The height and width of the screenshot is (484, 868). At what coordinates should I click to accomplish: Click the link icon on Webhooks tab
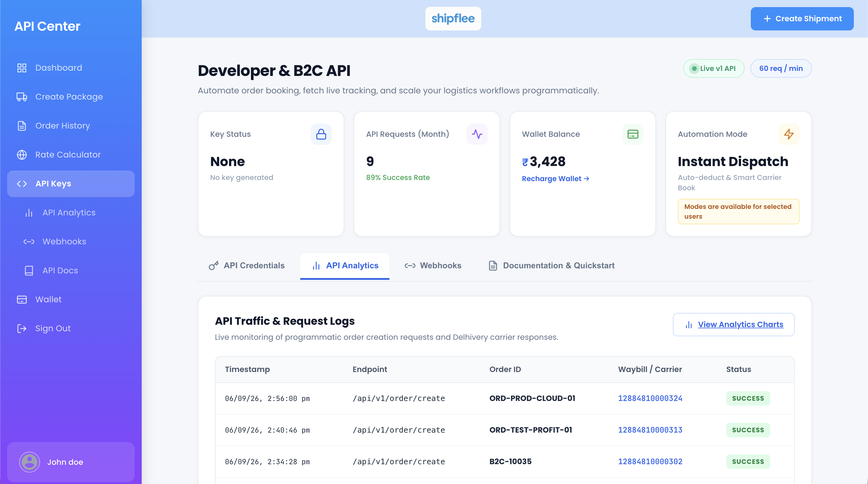click(410, 266)
